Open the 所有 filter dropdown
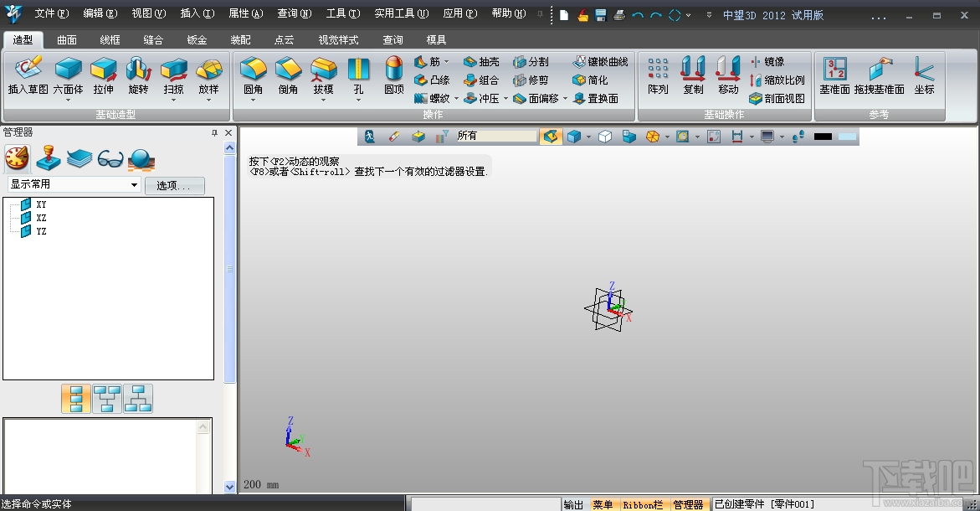This screenshot has height=511, width=980. point(496,136)
